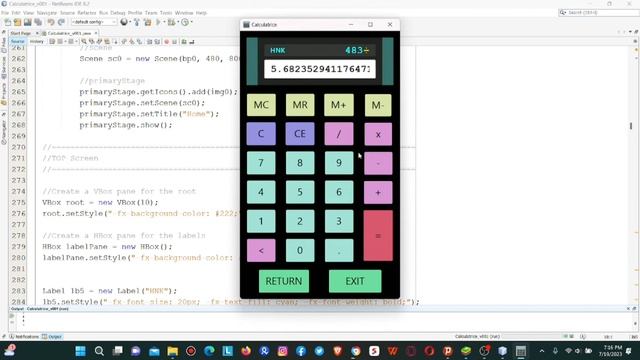
Task: Tap the M- key on calculator
Action: [378, 105]
